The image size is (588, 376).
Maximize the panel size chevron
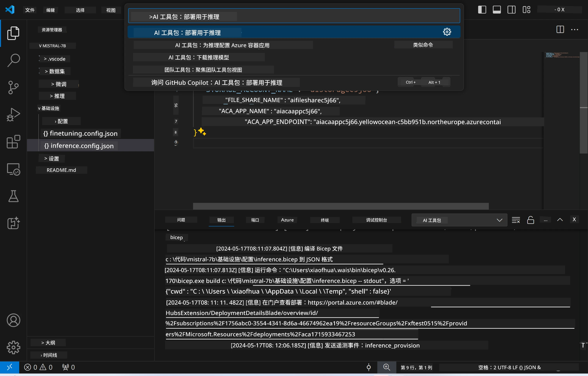click(x=560, y=220)
